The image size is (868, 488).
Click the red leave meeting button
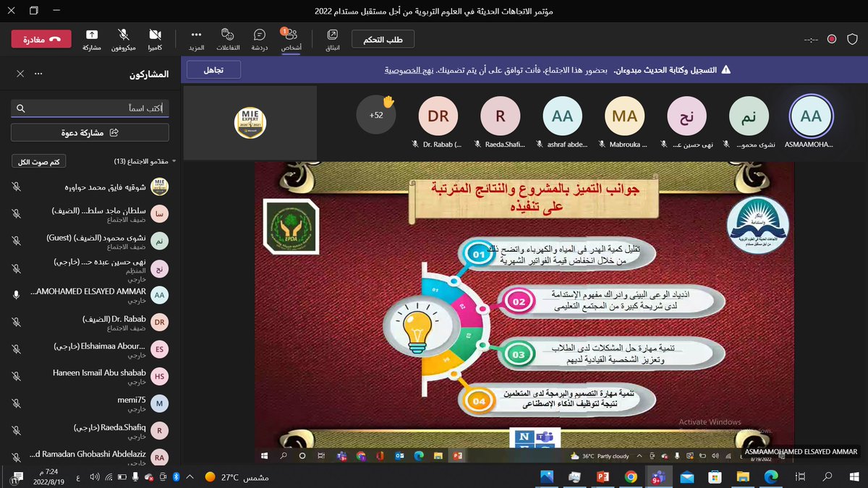[41, 39]
